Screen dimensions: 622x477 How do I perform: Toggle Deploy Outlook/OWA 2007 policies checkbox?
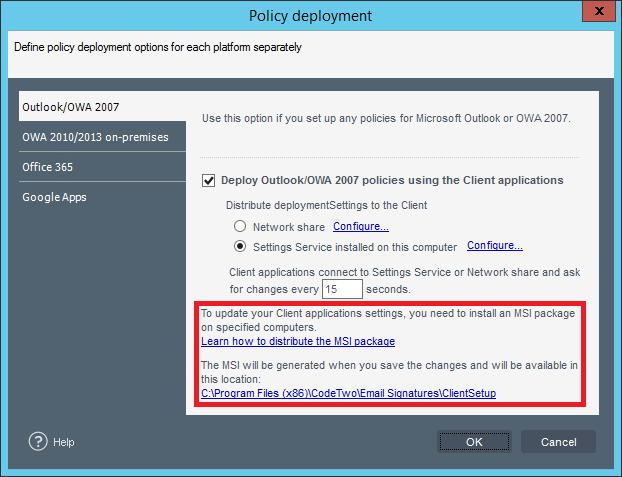(x=209, y=181)
